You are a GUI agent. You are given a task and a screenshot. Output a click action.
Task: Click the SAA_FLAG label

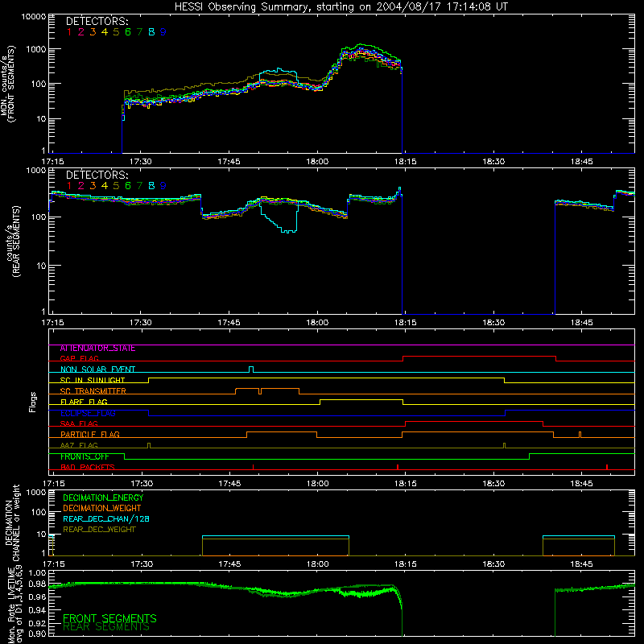pyautogui.click(x=79, y=423)
